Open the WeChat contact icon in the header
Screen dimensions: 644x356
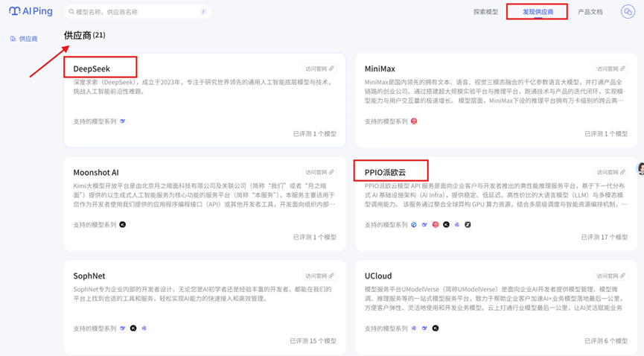point(628,12)
